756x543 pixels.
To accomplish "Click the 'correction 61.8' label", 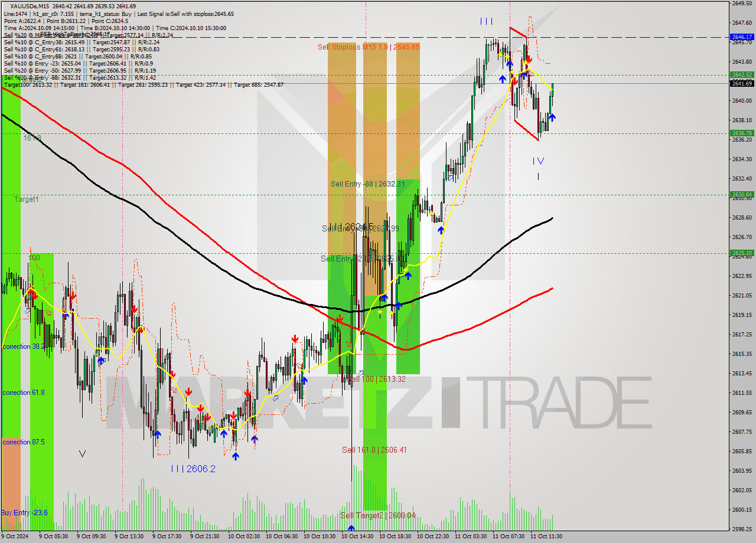I will pos(24,392).
